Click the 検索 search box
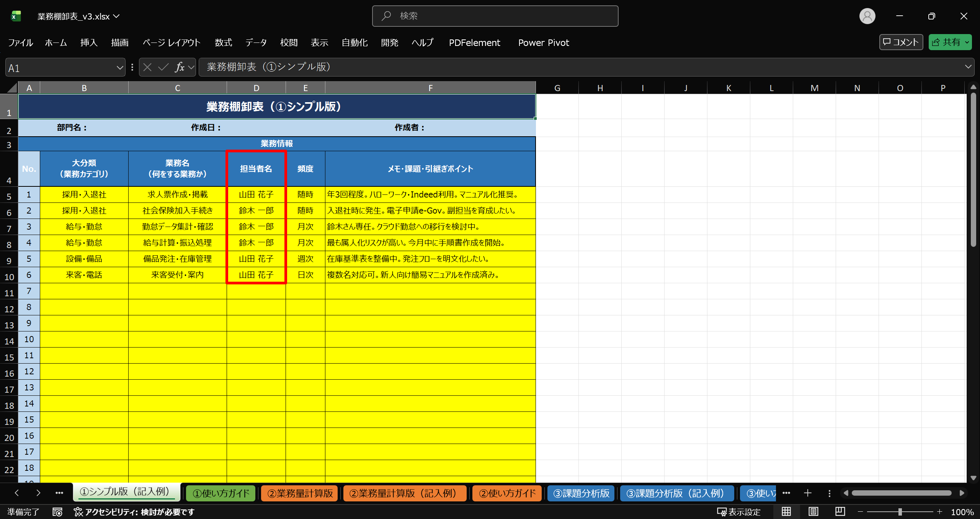 pyautogui.click(x=495, y=16)
